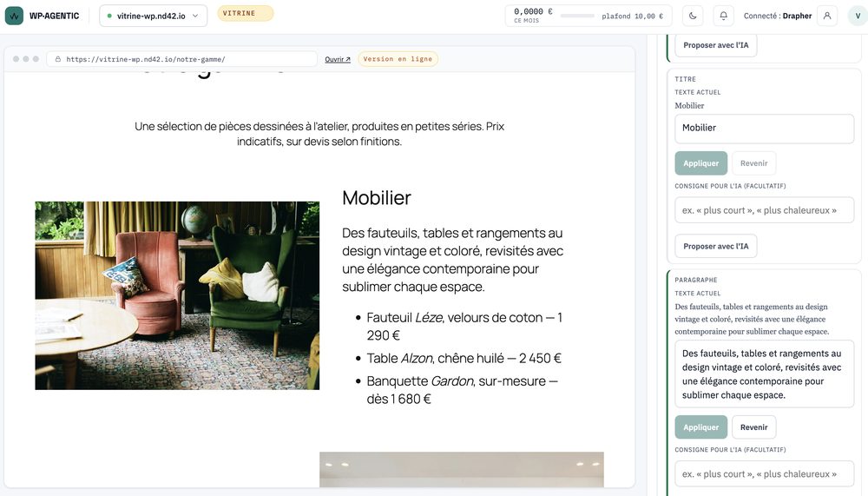The height and width of the screenshot is (496, 868).
Task: Click the PARAGRAPHE section label
Action: coord(696,280)
